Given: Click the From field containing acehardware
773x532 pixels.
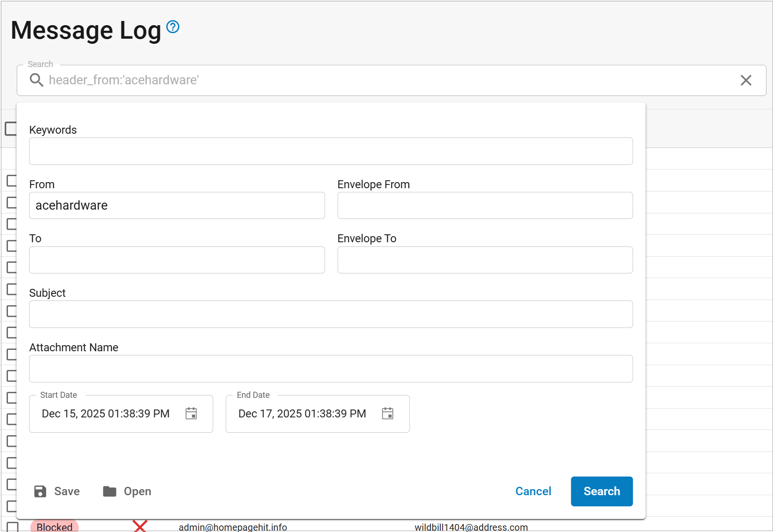Looking at the screenshot, I should click(177, 205).
